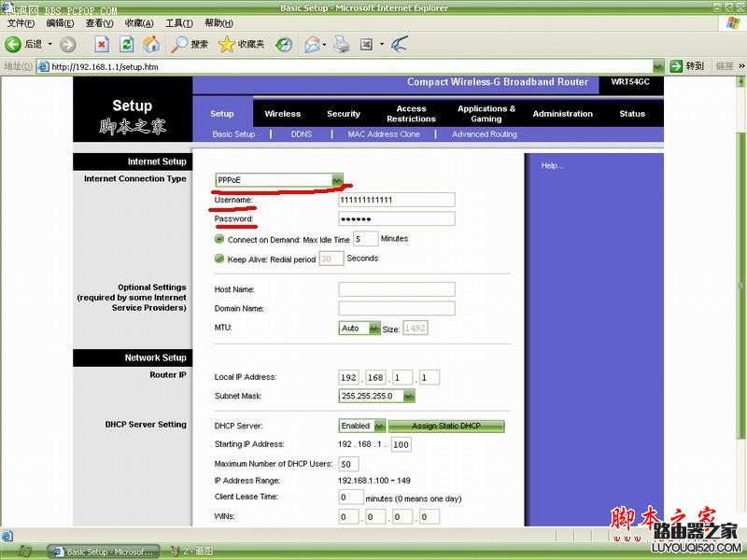Select Keep Alive radio button
Image resolution: width=747 pixels, height=560 pixels.
click(219, 259)
